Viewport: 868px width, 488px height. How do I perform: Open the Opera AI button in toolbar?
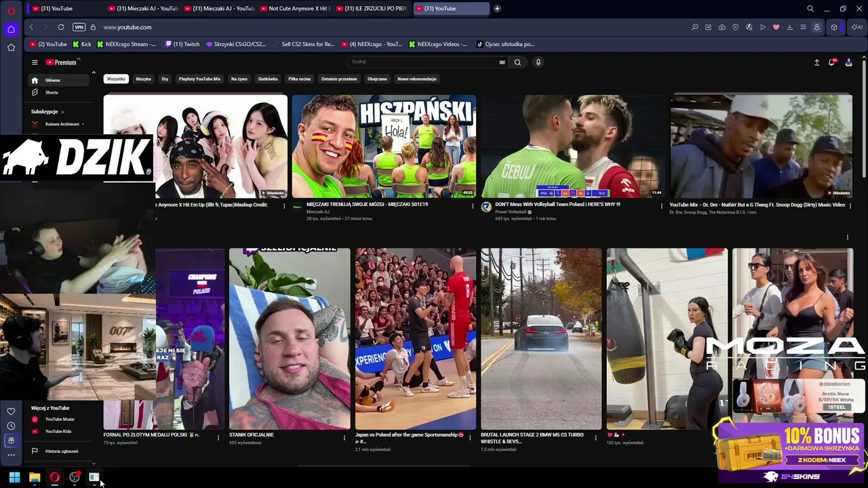click(x=857, y=27)
